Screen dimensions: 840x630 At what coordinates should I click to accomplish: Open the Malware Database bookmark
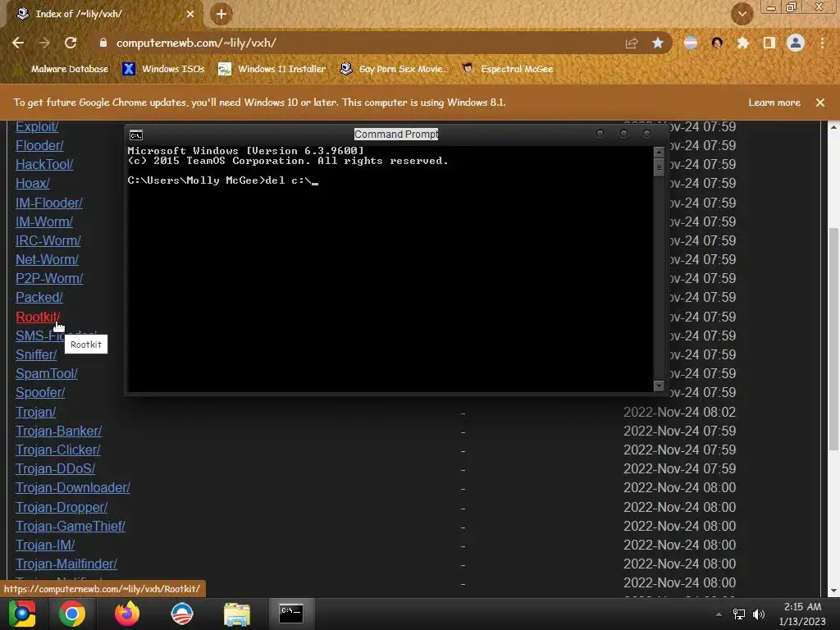(63, 69)
